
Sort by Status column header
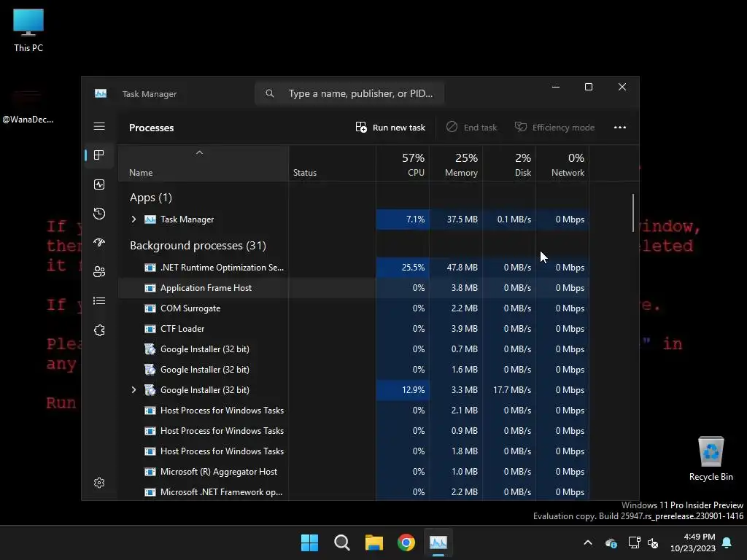(332, 164)
